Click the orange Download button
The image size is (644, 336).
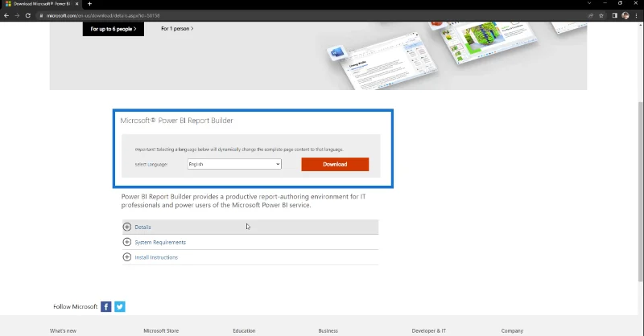coord(335,164)
